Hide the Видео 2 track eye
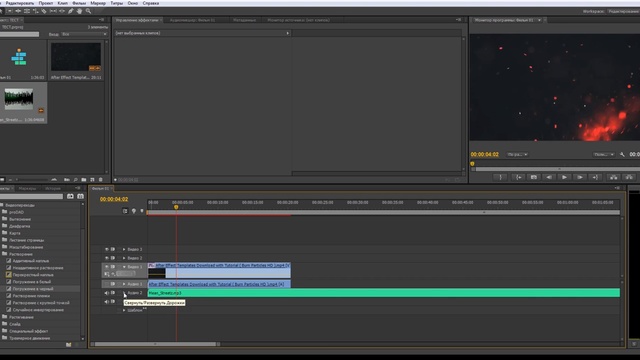 [107, 258]
